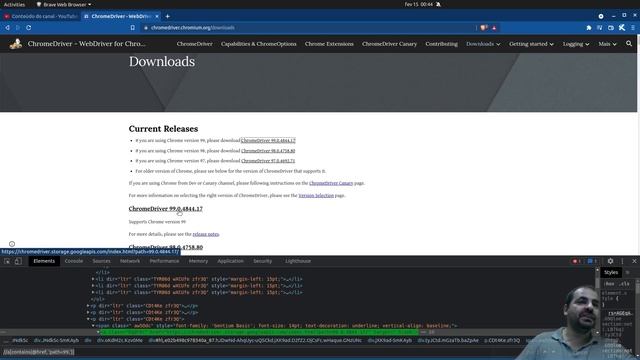Switch to the Security tab in DevTools
This screenshot has width=640, height=360.
(x=262, y=261)
